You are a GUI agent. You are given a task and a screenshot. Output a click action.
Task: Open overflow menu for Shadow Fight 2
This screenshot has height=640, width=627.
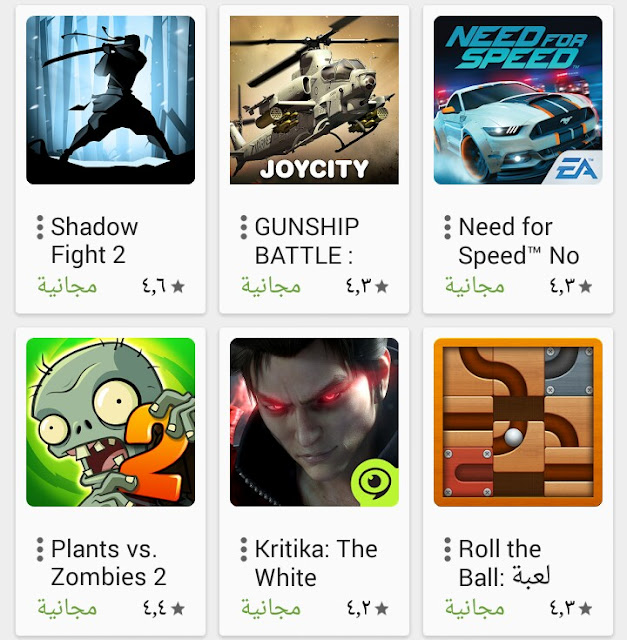coord(40,227)
